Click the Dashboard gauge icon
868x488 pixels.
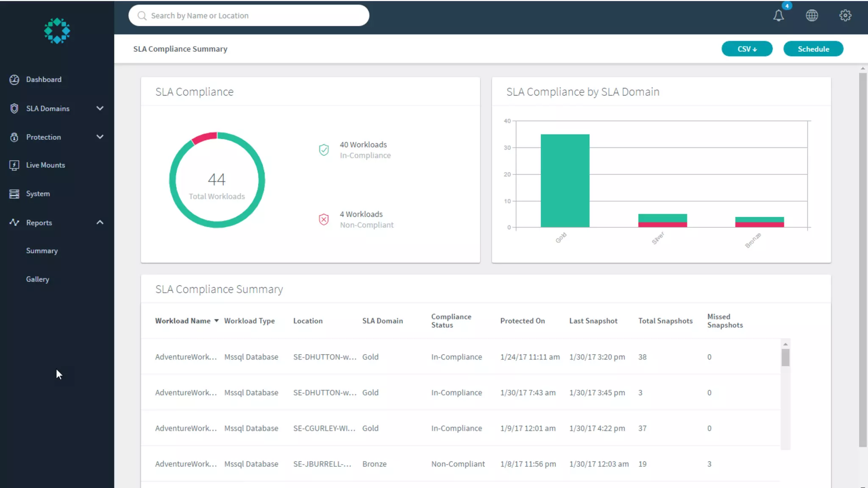14,80
